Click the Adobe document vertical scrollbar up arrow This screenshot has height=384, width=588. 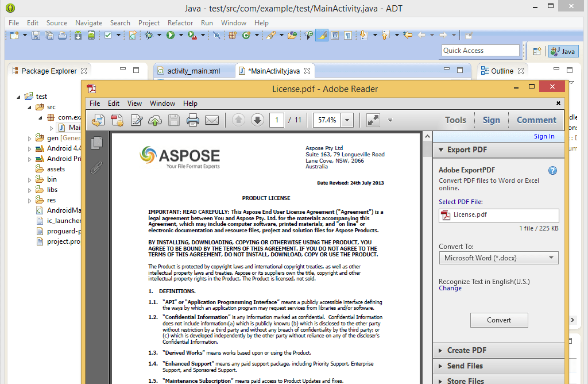427,137
